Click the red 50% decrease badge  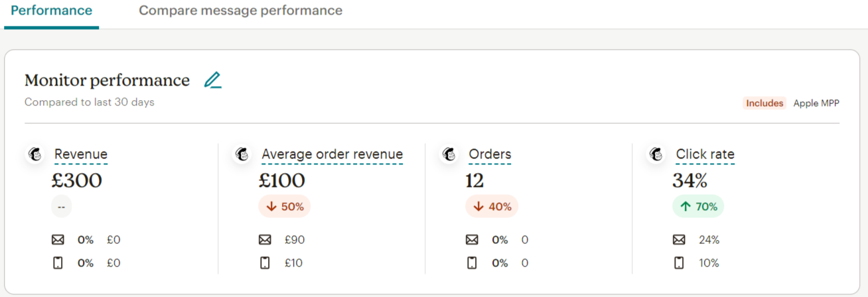[x=285, y=207]
